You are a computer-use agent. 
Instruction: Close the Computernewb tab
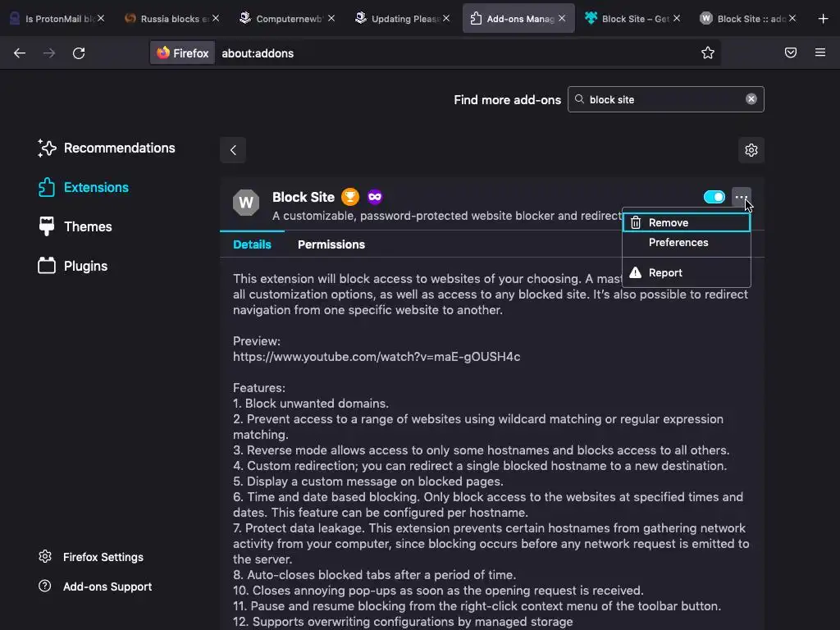click(x=331, y=18)
